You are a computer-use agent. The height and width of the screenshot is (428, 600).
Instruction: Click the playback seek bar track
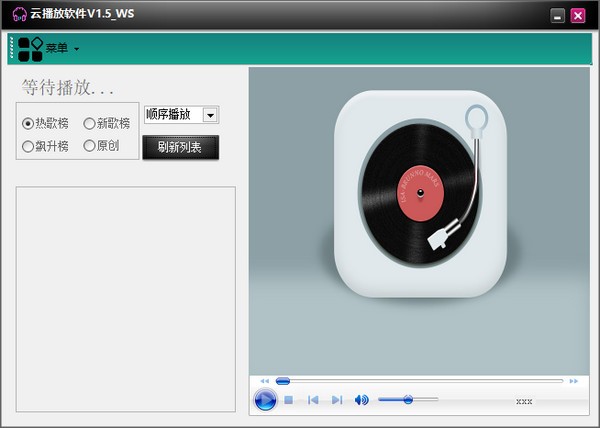pyautogui.click(x=420, y=381)
